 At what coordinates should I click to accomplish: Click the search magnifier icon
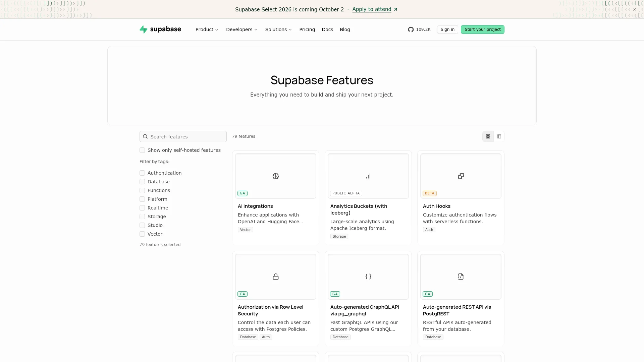[145, 136]
